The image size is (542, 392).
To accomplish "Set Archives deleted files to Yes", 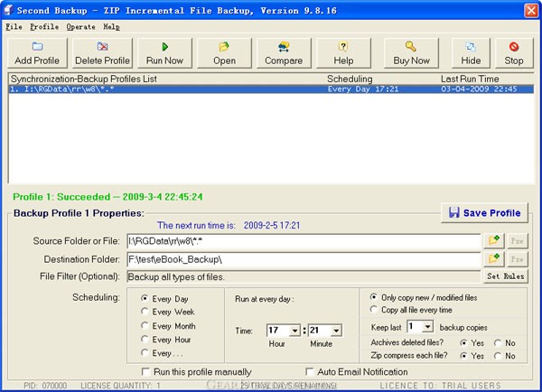I will pos(472,343).
